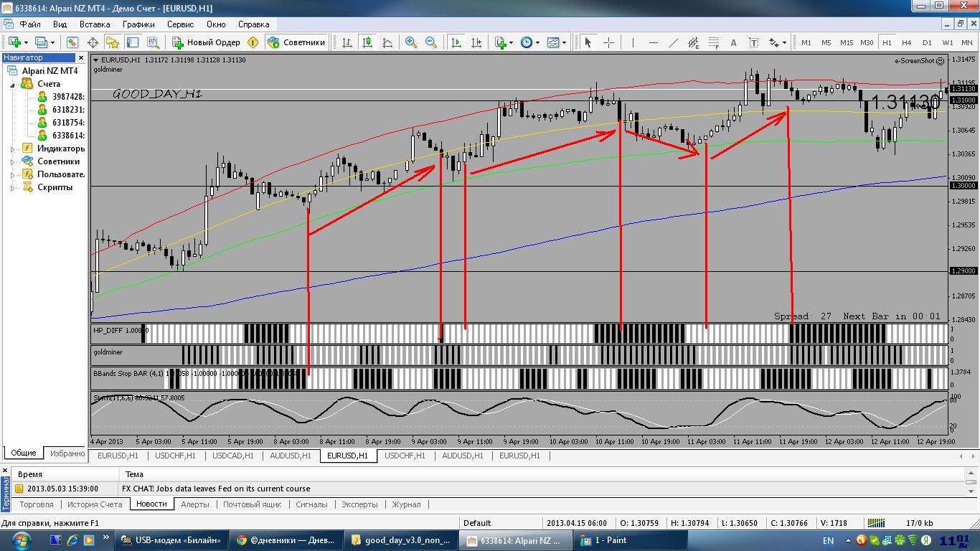Toggle Советники expert advisors button
The width and height of the screenshot is (980, 551).
click(x=296, y=42)
